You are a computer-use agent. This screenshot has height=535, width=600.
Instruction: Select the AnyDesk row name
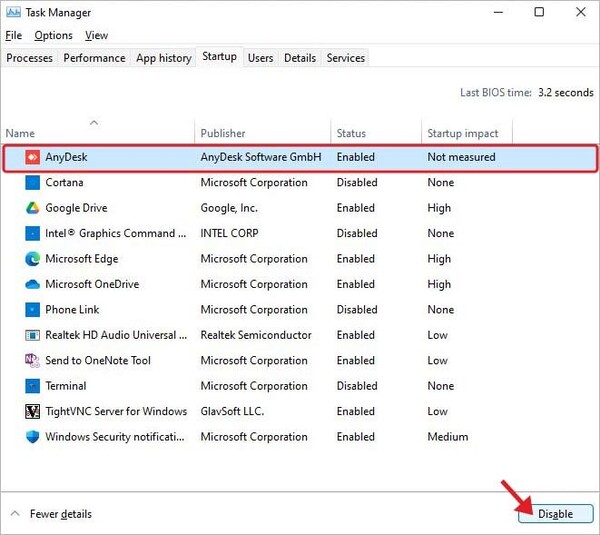[66, 157]
